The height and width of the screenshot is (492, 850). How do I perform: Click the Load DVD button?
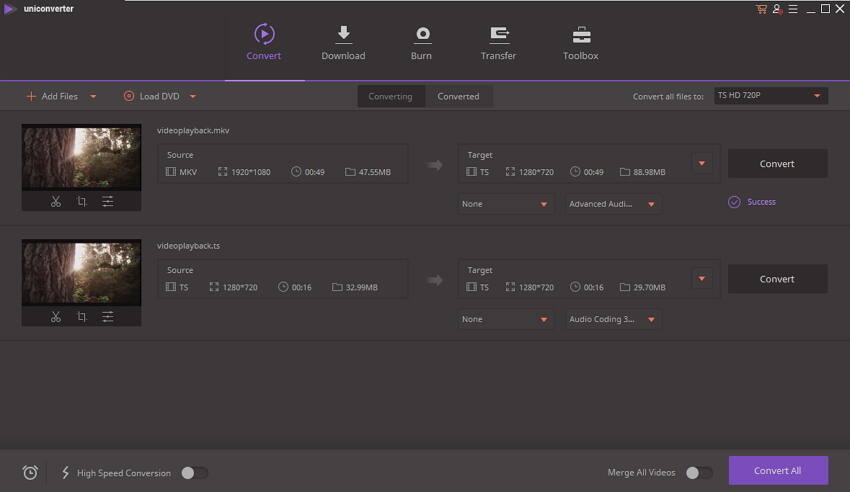click(151, 96)
